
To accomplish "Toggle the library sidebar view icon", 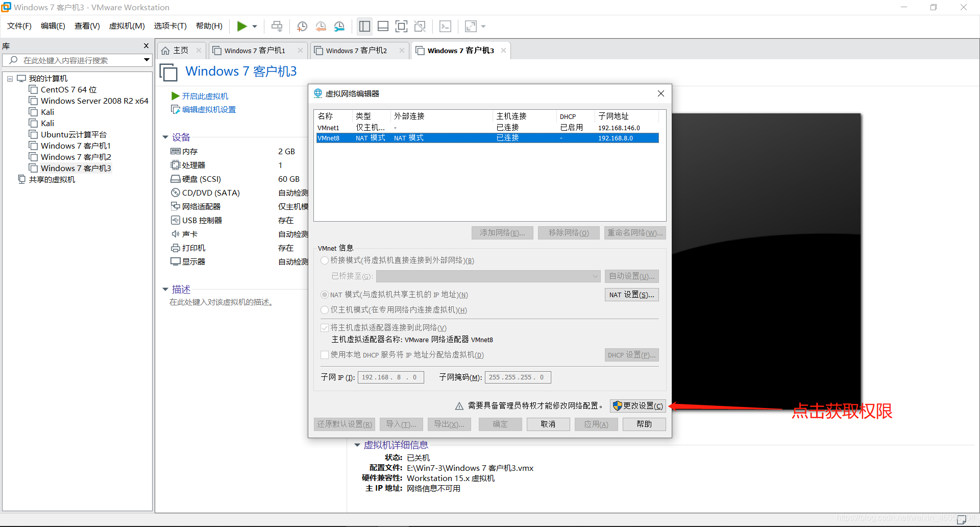I will pyautogui.click(x=364, y=26).
